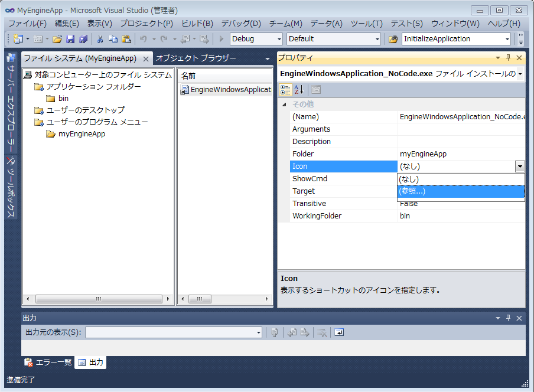The height and width of the screenshot is (392, 534).
Task: Open the document tabs list dropdown
Action: tap(268, 59)
